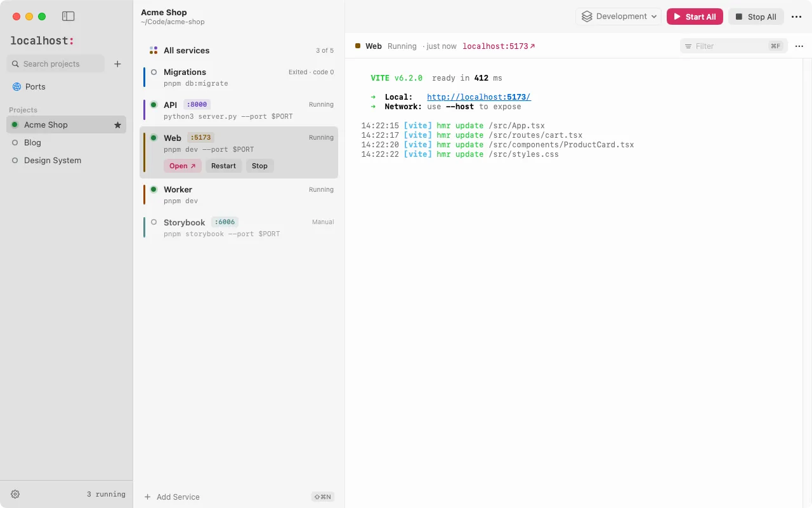Click the All services grid icon
812x508 pixels.
click(x=154, y=50)
